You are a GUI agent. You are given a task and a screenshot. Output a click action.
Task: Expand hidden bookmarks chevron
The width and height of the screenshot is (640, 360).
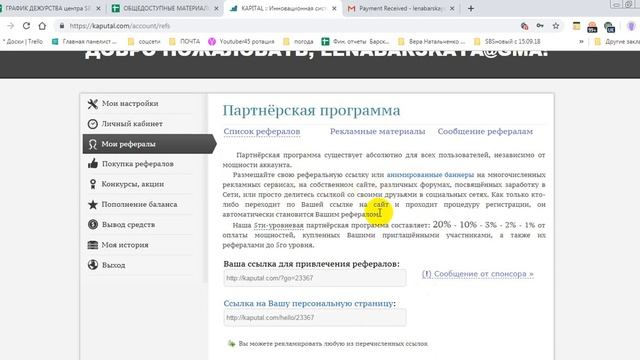(x=581, y=41)
